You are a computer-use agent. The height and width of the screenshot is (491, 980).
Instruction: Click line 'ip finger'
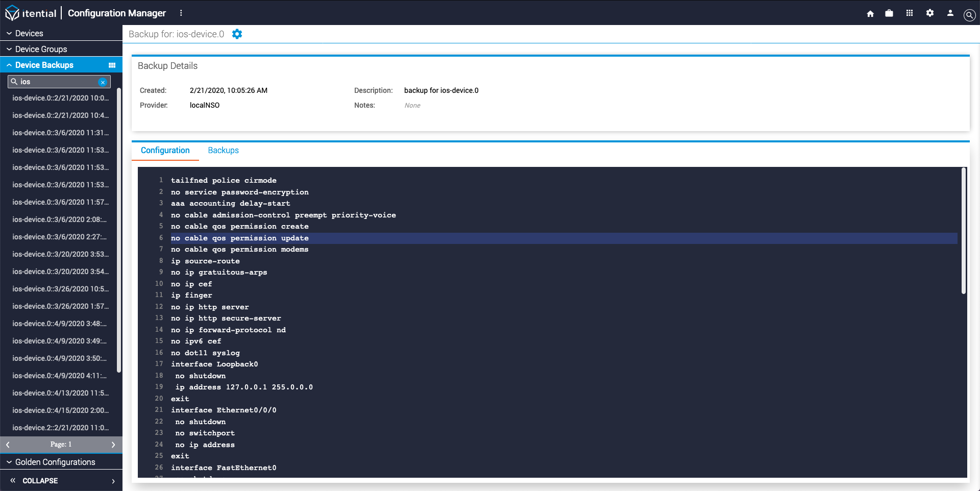[x=191, y=296]
